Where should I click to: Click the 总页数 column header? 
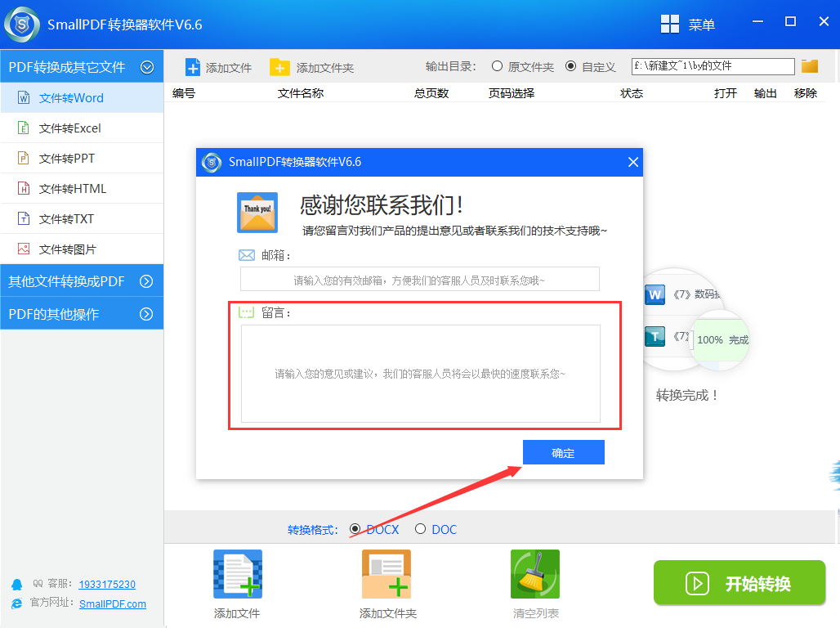[x=431, y=92]
